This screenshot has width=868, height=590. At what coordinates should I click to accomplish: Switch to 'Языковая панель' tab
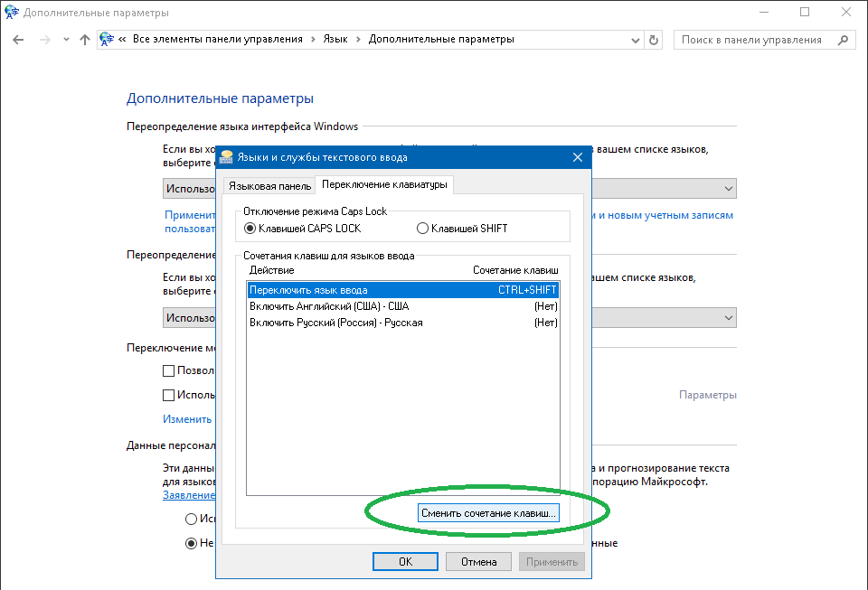tap(270, 186)
